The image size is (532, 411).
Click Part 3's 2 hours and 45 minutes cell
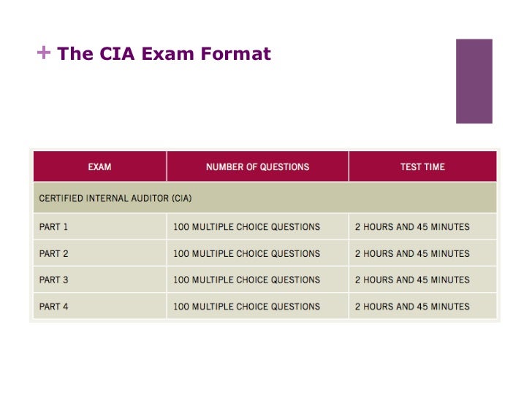pos(422,280)
